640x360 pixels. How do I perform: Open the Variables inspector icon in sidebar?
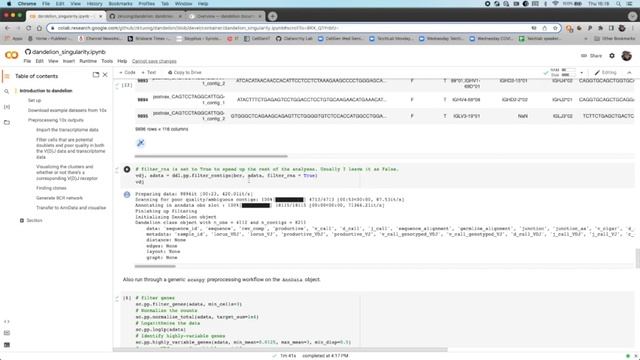[7, 107]
